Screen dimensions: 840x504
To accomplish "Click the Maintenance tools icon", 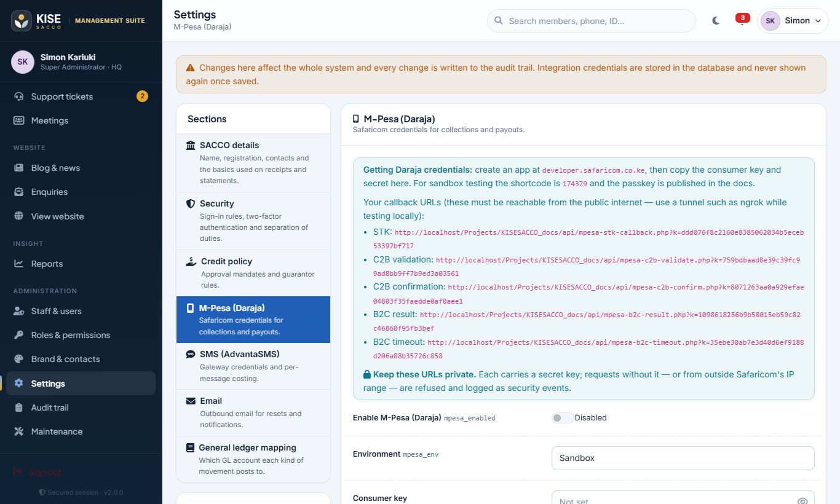I will (x=19, y=431).
